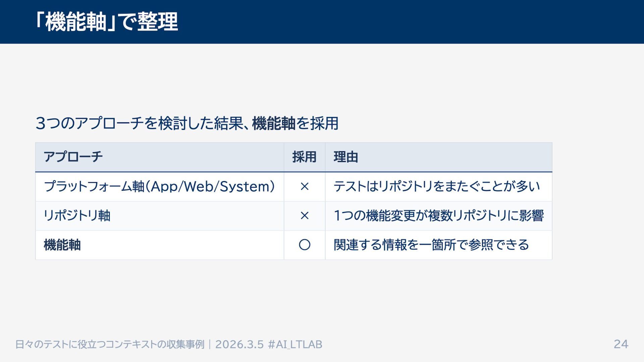Select the bold 機能軸 table cell
This screenshot has width=644, height=362.
[62, 245]
